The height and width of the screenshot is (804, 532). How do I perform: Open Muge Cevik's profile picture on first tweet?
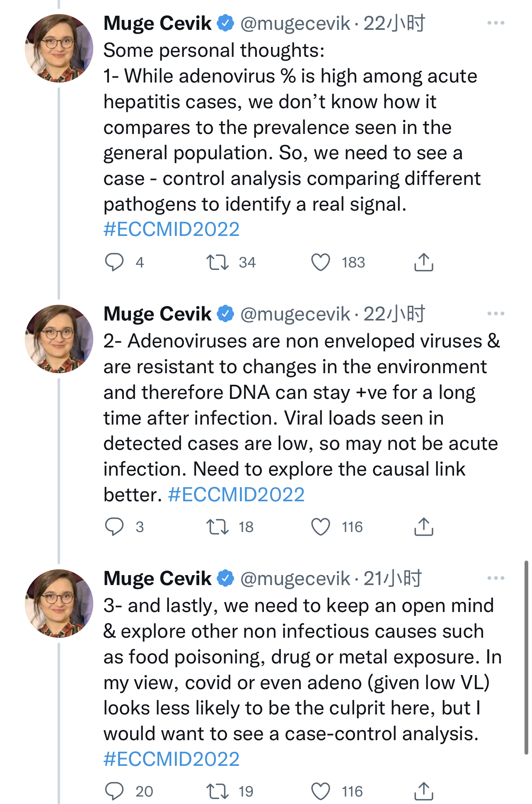59,49
